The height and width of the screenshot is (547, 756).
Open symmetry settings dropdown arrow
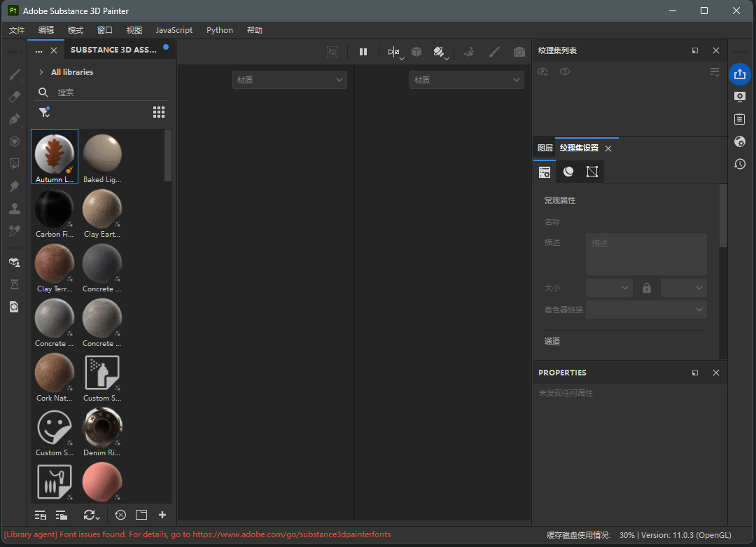click(402, 58)
